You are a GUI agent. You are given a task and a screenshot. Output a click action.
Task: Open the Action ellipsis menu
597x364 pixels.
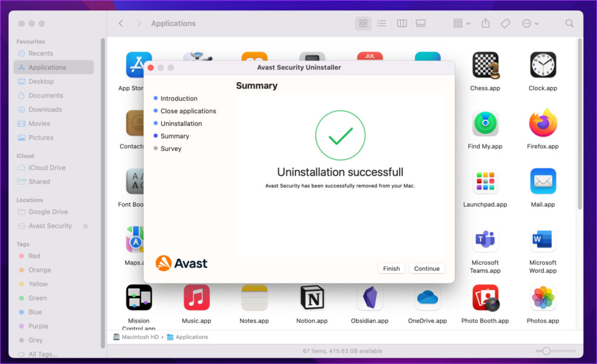pyautogui.click(x=531, y=23)
